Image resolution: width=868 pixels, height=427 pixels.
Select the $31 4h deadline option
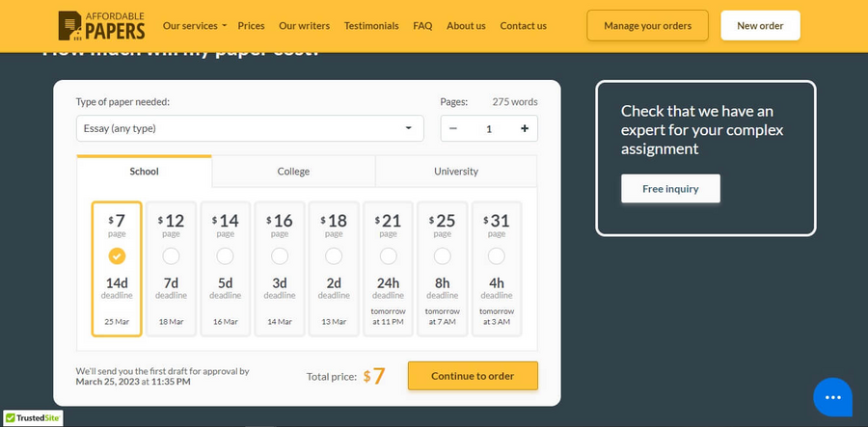tap(497, 269)
